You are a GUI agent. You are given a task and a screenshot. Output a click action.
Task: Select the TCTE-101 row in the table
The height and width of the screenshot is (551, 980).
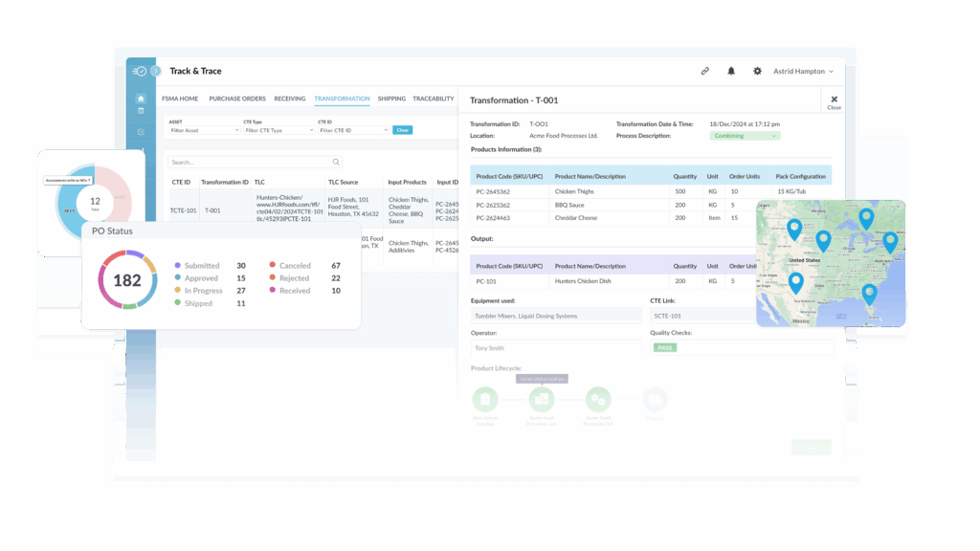coord(183,209)
